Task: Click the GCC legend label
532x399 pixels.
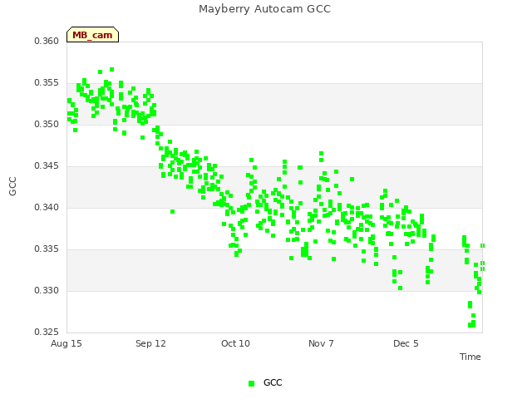Action: pyautogui.click(x=273, y=382)
